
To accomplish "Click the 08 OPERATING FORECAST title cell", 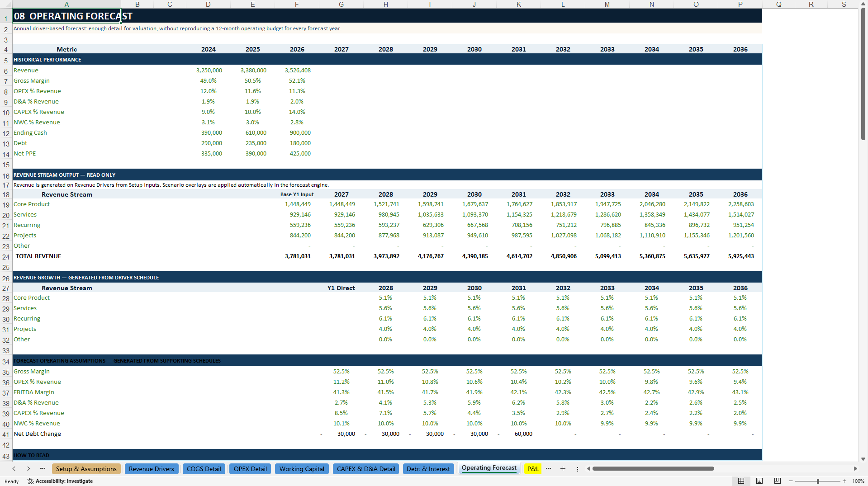I will pyautogui.click(x=66, y=16).
